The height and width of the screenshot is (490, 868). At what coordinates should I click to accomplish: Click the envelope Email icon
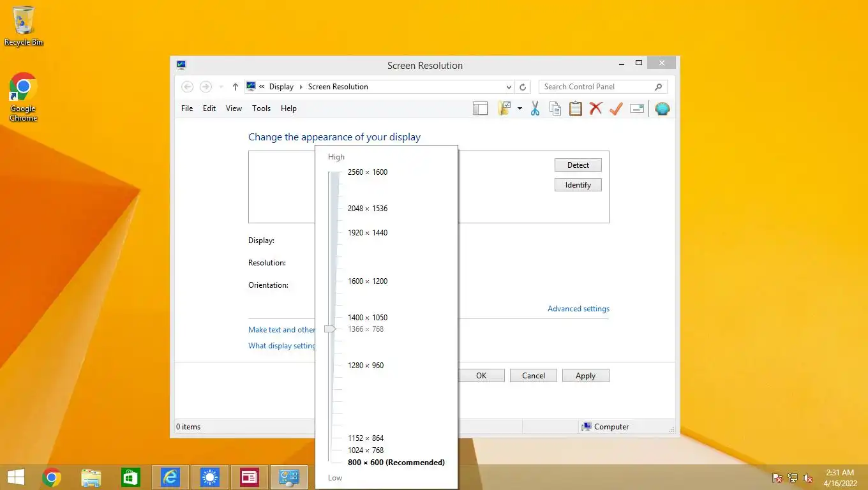coord(636,109)
